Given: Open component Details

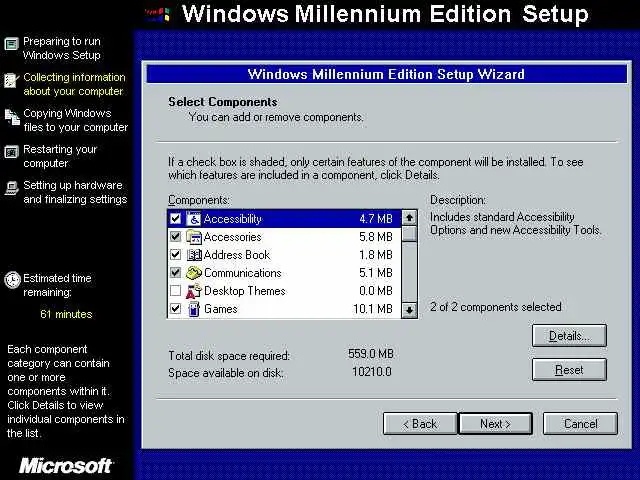Looking at the screenshot, I should click(x=569, y=336).
